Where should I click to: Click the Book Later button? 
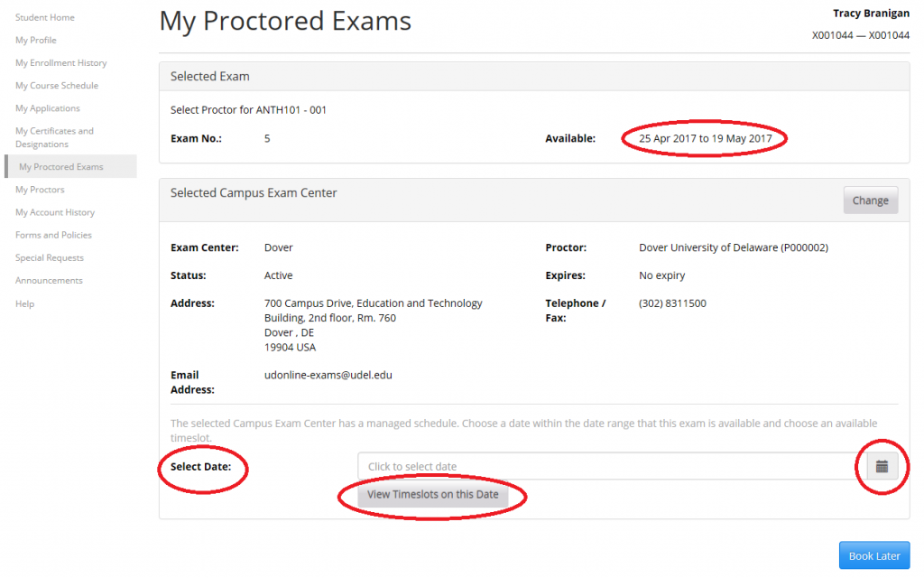coord(873,556)
